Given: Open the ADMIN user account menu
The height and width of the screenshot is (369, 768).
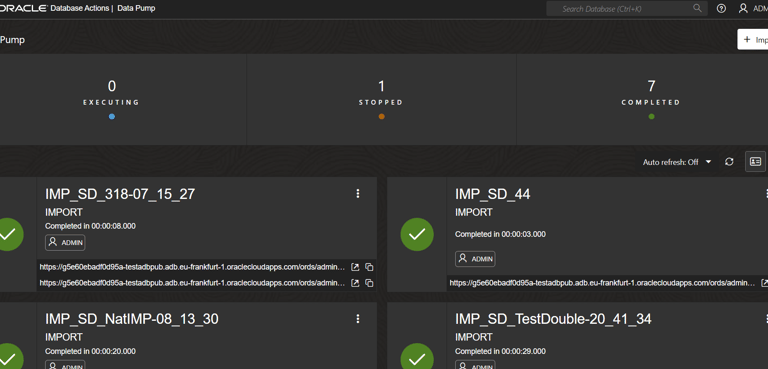Looking at the screenshot, I should (x=753, y=8).
